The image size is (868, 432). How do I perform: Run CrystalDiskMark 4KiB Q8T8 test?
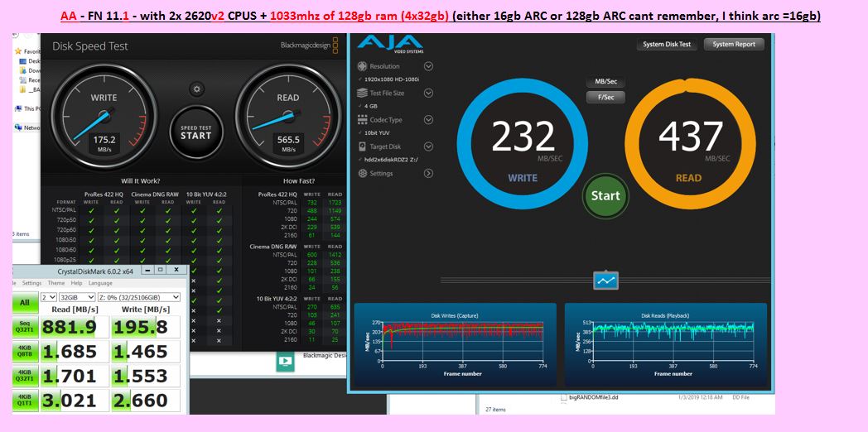coord(25,352)
